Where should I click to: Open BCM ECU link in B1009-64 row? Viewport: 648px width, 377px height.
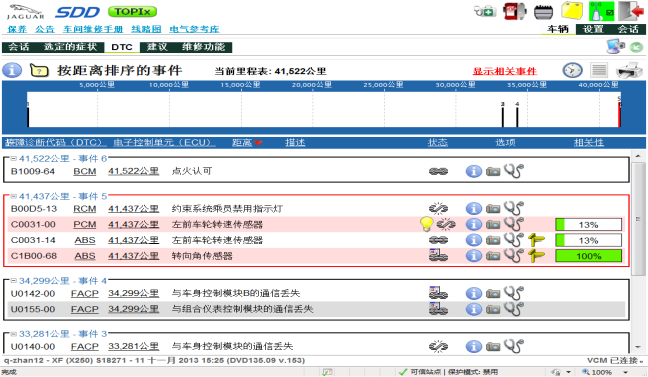[85, 171]
